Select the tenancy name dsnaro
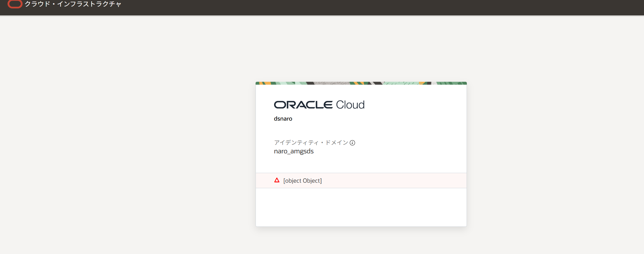 [x=283, y=119]
